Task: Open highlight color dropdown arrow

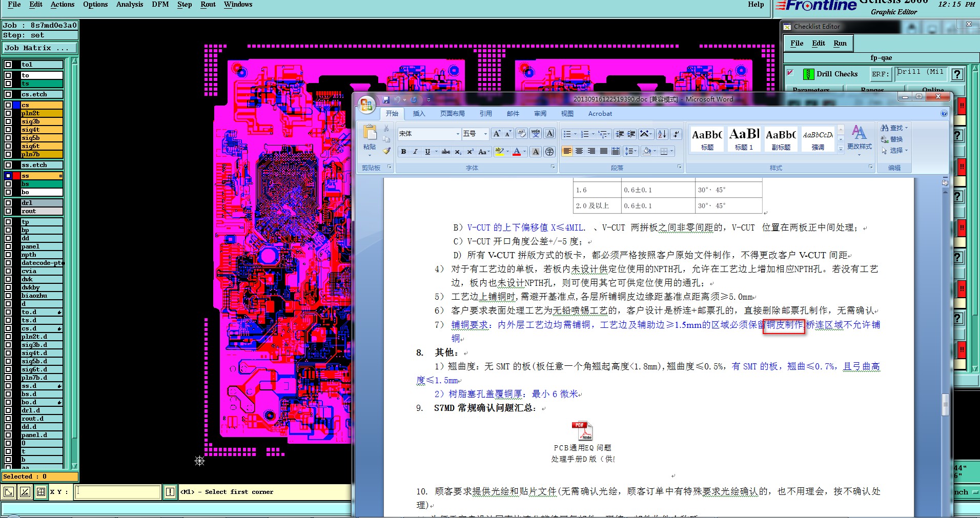Action: pos(507,152)
